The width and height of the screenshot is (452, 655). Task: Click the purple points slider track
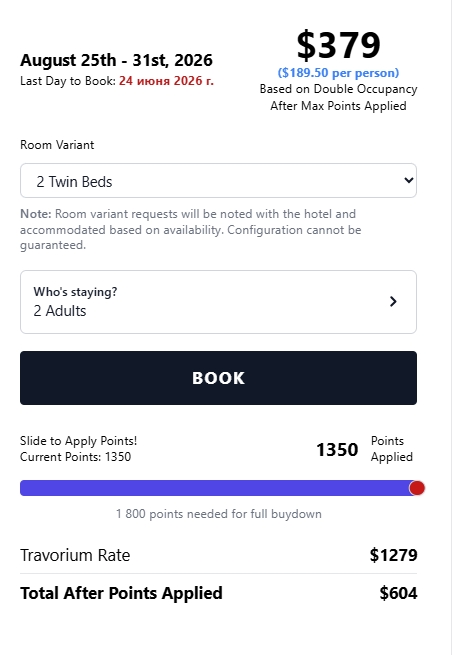(214, 487)
